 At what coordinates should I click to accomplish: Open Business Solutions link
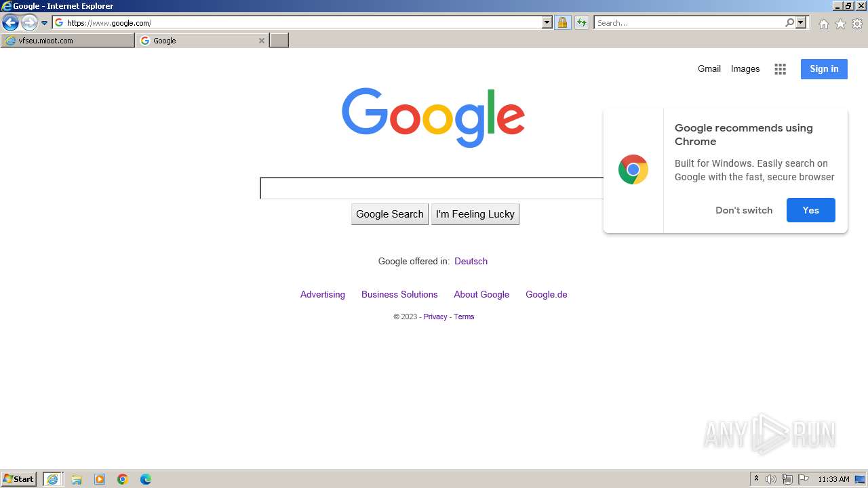tap(399, 294)
